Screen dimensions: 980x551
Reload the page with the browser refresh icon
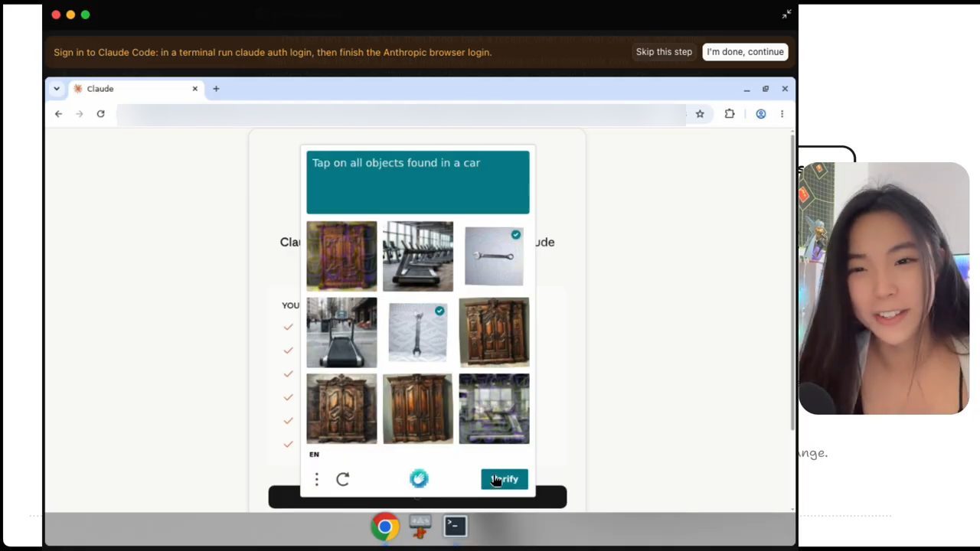click(x=100, y=114)
